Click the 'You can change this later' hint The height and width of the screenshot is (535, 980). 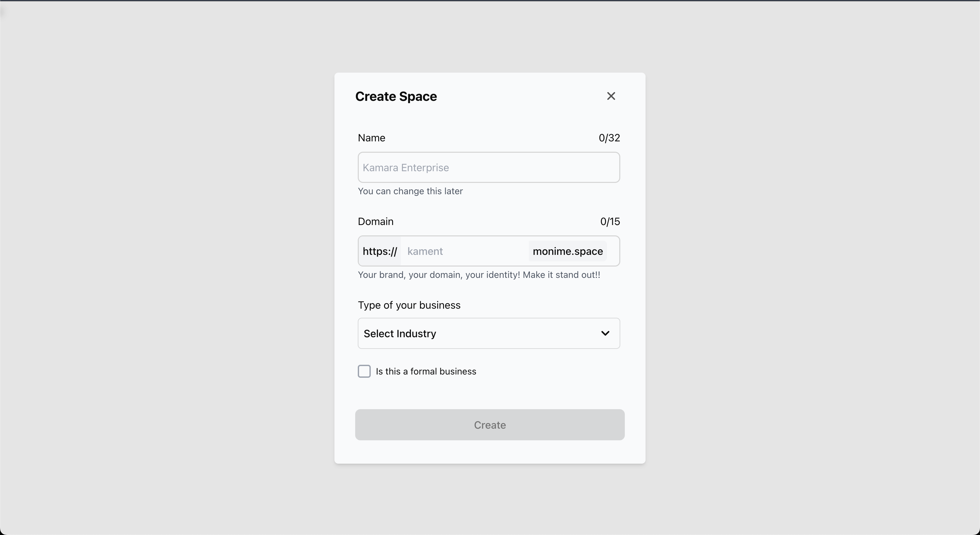coord(411,191)
